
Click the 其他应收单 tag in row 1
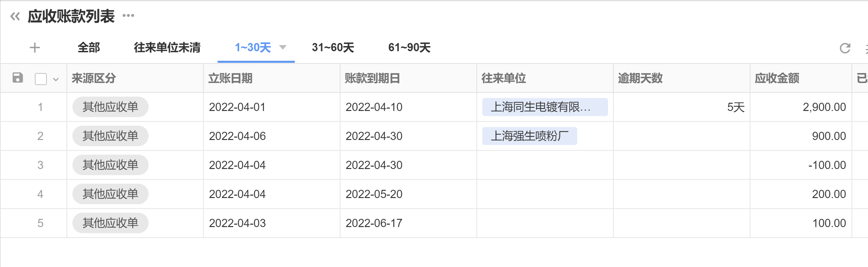pos(110,107)
